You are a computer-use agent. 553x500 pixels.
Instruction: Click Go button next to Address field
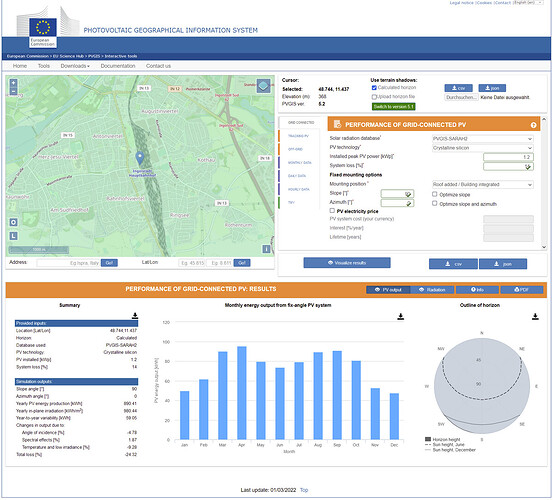click(109, 263)
